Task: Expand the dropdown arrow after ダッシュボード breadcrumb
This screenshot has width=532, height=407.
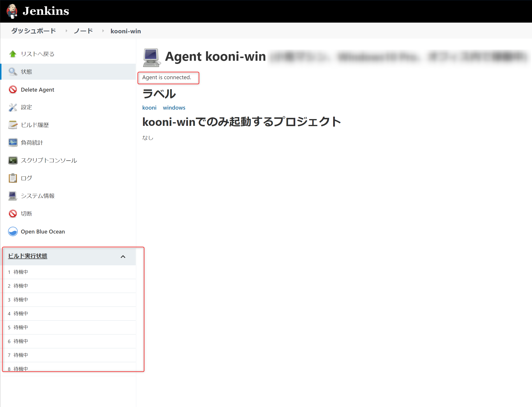Action: 66,31
